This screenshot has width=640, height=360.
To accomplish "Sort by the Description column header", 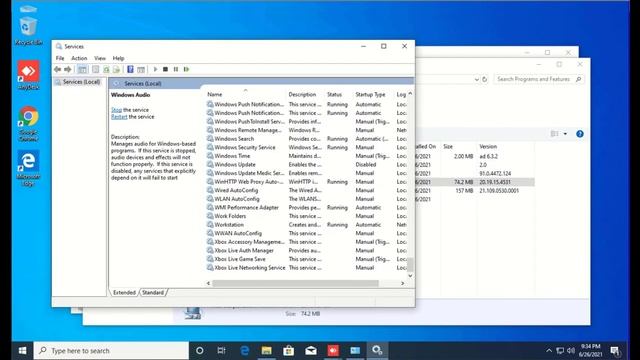I will click(305, 94).
